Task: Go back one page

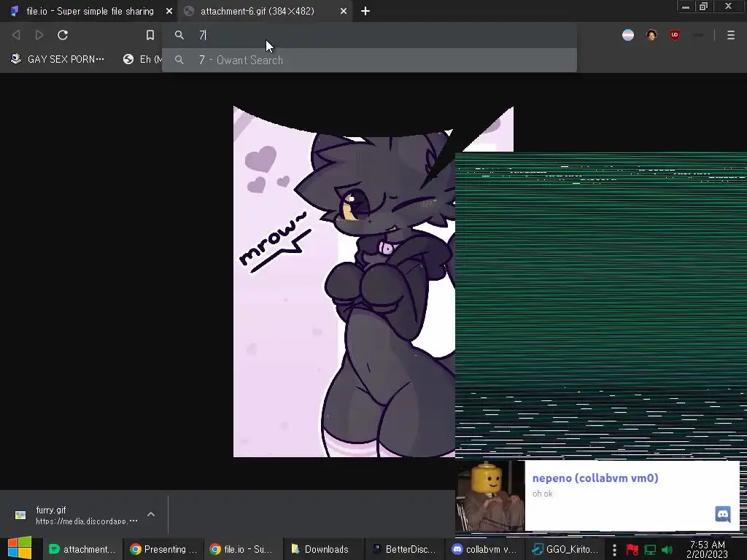Action: point(16,35)
